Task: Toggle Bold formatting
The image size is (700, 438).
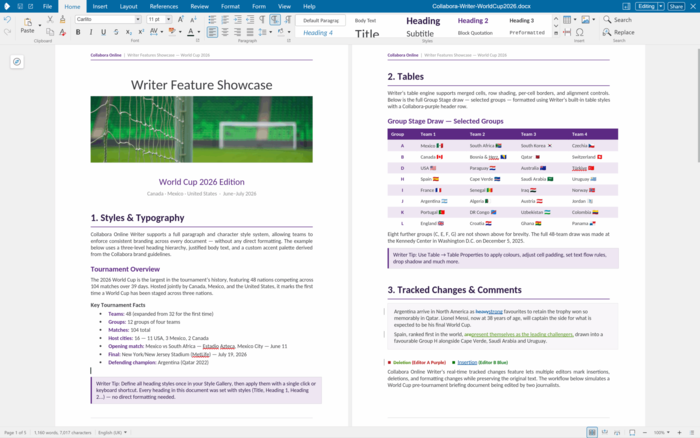Action: pyautogui.click(x=78, y=32)
